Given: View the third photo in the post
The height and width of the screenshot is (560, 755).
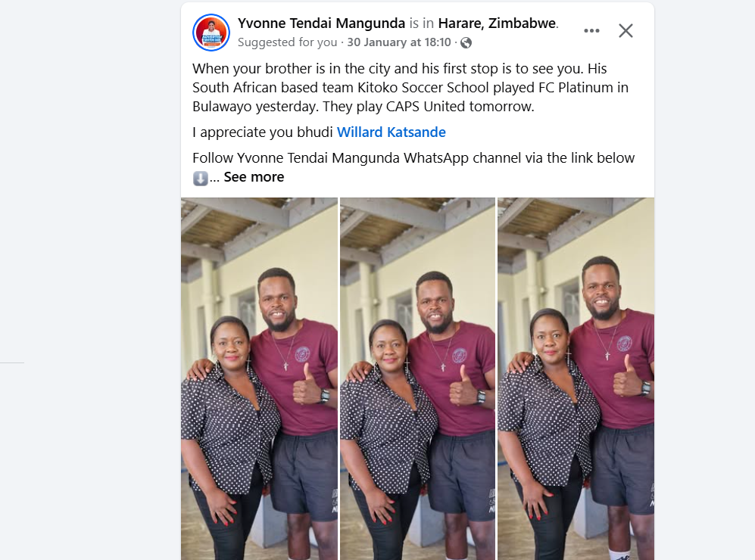Looking at the screenshot, I should click(x=576, y=378).
